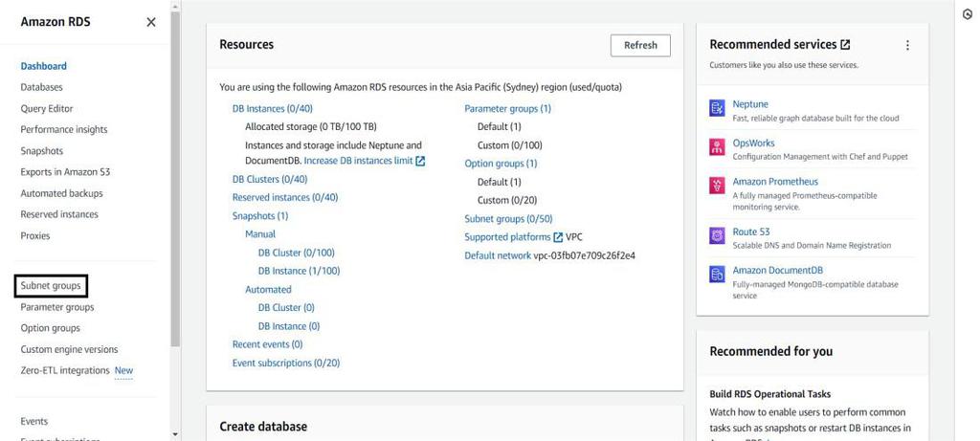Click the Amazon Prometheus icon
Viewport: 980px width, 441px height.
point(717,186)
